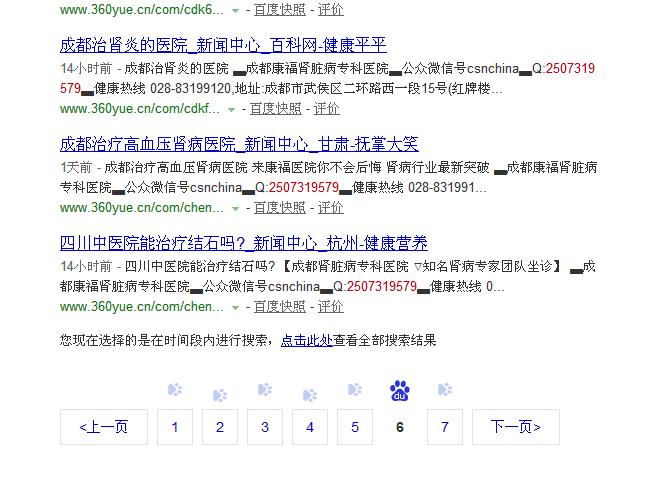Go to previous page <上一页
The image size is (650, 483).
104,427
